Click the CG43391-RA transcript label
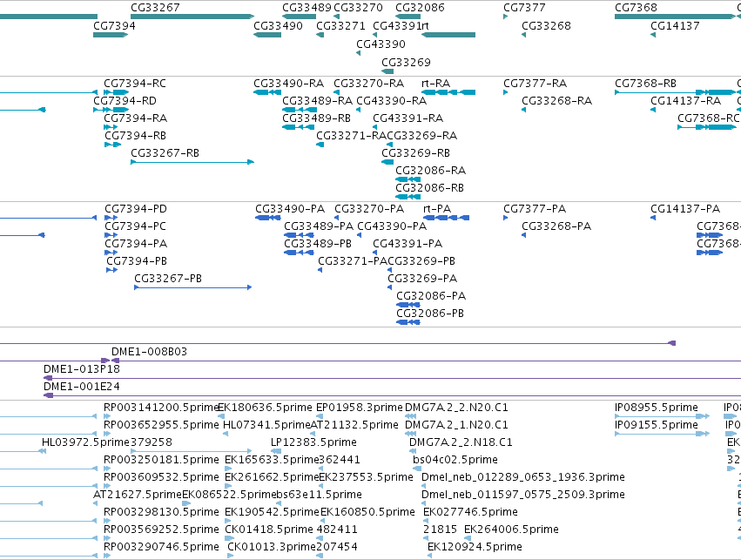 tap(408, 118)
